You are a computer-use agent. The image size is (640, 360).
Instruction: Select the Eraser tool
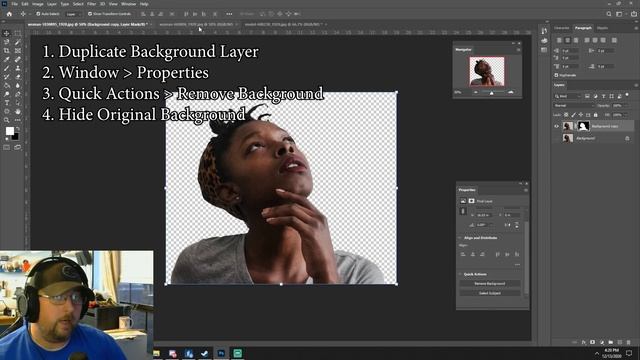tap(18, 77)
